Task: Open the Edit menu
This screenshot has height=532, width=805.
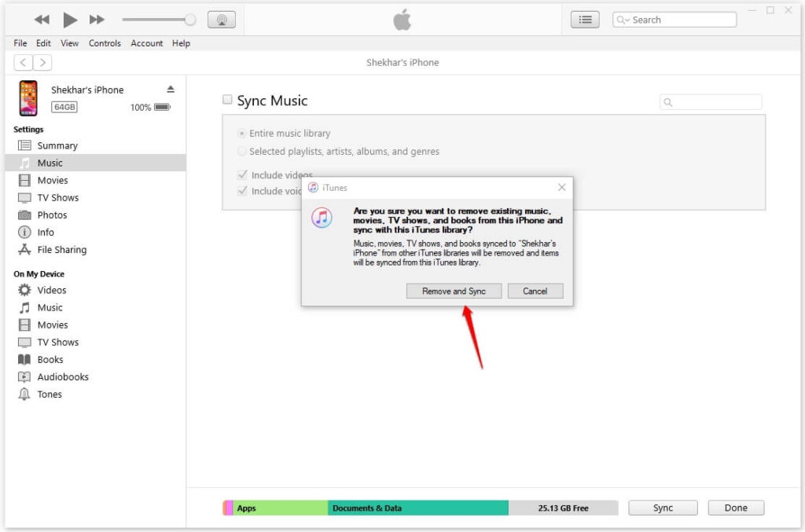Action: pyautogui.click(x=43, y=43)
